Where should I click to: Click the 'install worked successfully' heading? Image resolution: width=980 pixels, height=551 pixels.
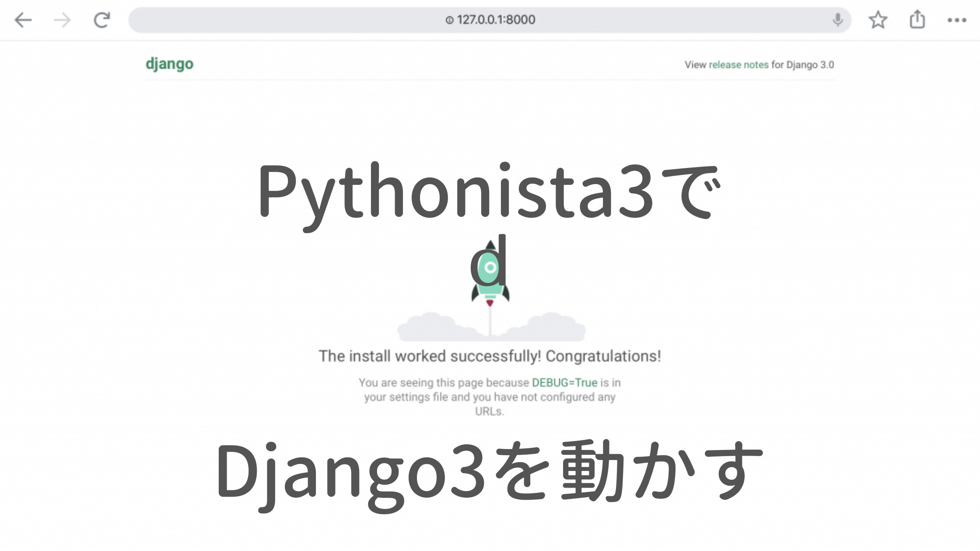[x=490, y=356]
